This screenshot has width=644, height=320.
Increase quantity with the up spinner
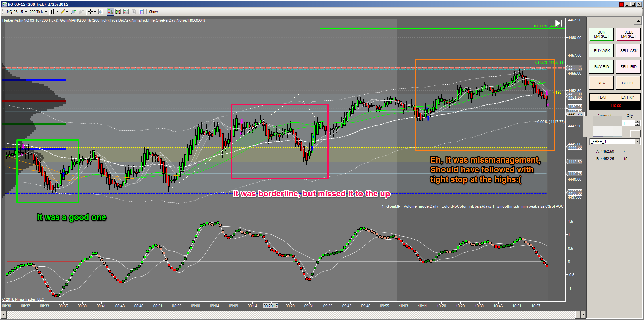pos(637,122)
